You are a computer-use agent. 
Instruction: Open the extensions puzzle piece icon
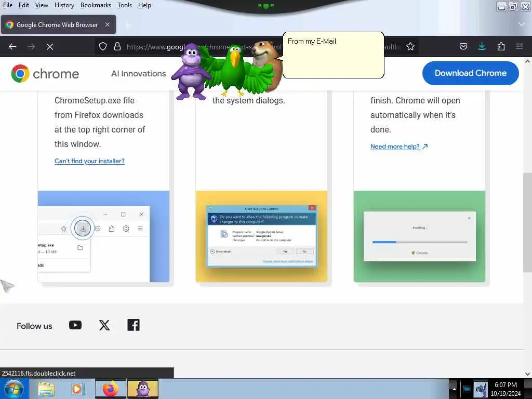point(501,46)
